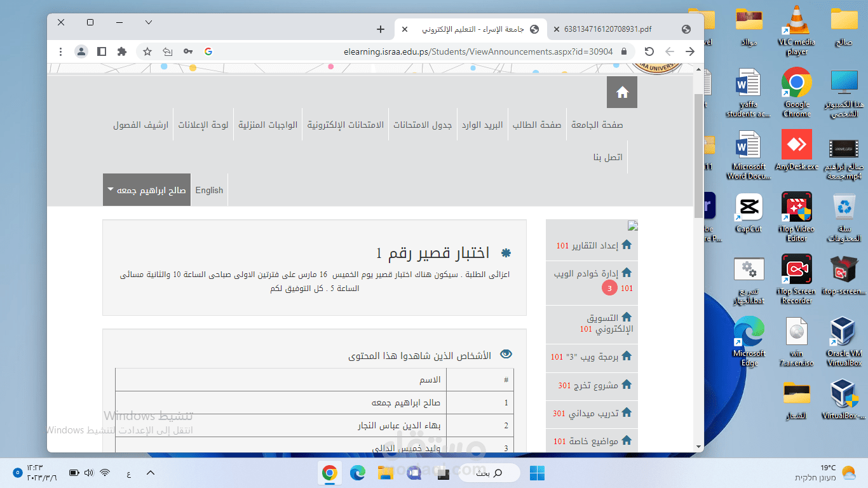Open الواجبات المنزلية menu item

point(268,125)
